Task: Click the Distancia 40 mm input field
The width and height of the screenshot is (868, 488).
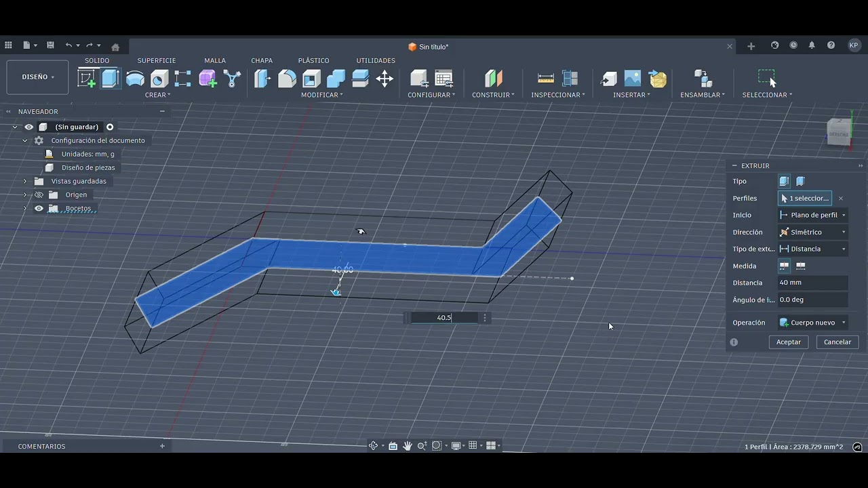Action: [x=812, y=283]
